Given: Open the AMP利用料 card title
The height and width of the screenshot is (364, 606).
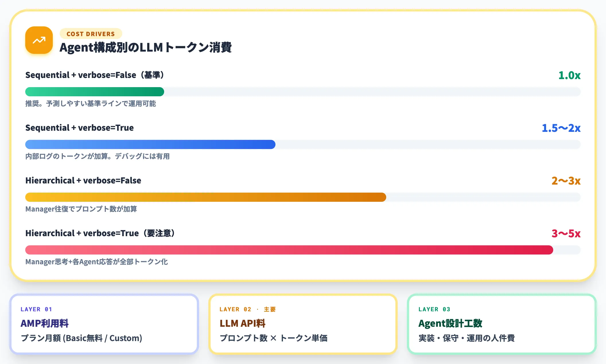Looking at the screenshot, I should pyautogui.click(x=44, y=323).
